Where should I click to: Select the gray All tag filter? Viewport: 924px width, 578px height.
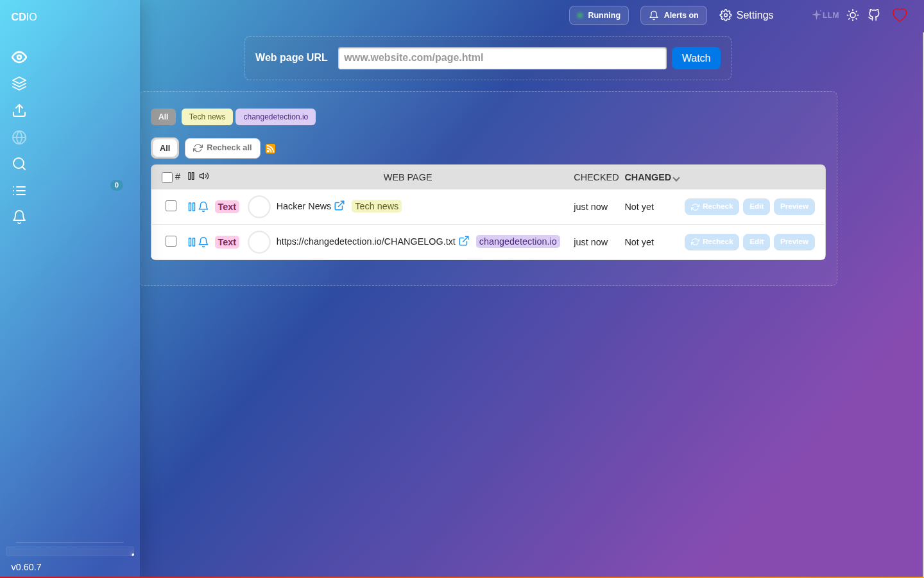coord(164,117)
